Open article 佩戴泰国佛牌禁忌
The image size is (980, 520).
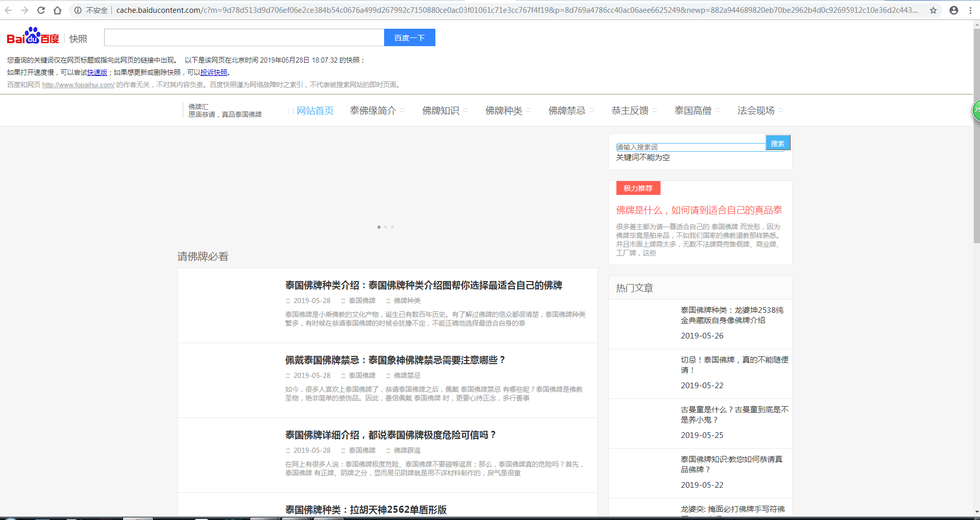395,360
